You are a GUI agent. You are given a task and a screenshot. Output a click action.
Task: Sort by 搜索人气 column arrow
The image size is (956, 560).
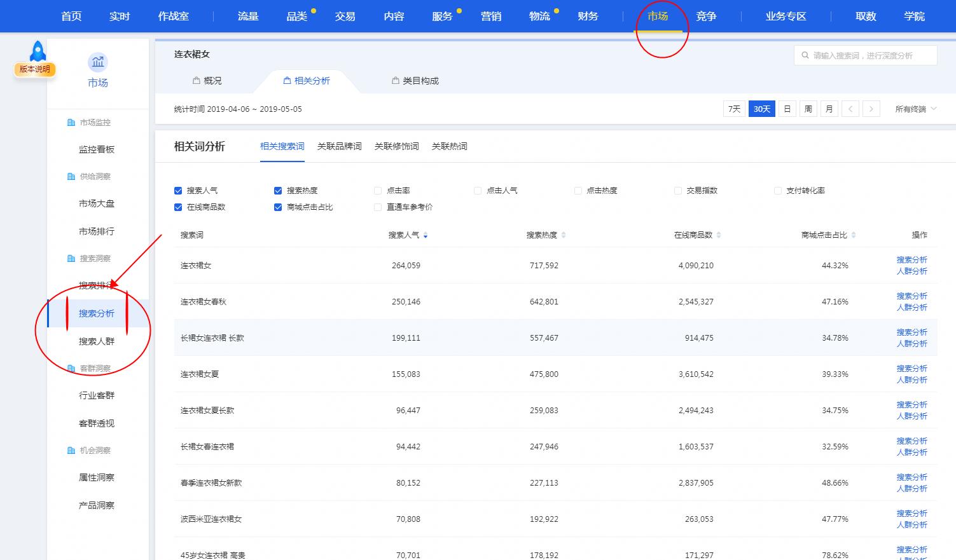pos(426,236)
